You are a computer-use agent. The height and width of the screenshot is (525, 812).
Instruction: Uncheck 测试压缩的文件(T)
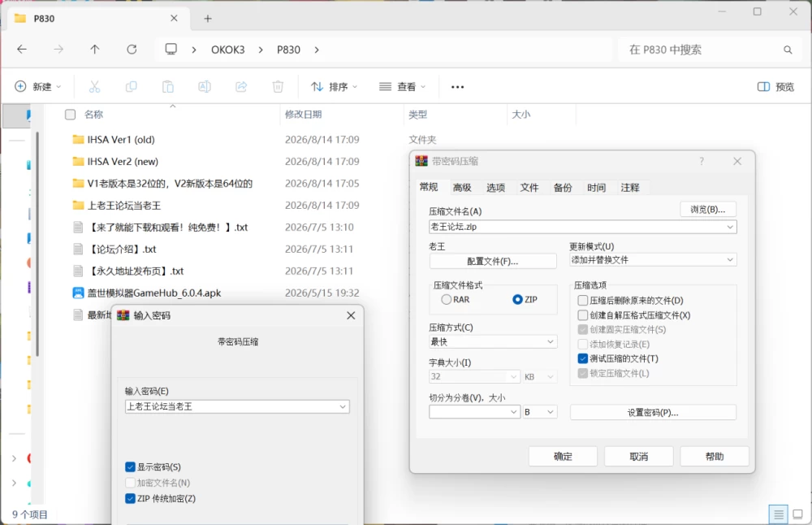(582, 358)
